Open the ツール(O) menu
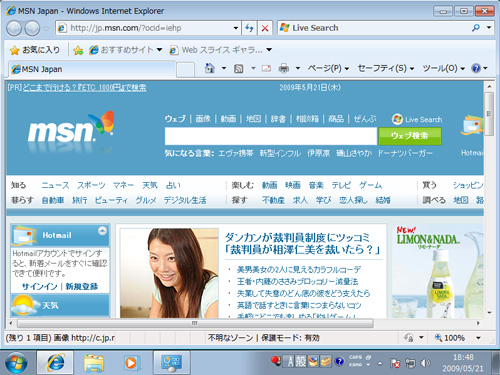This screenshot has height=375, width=500. click(x=444, y=68)
